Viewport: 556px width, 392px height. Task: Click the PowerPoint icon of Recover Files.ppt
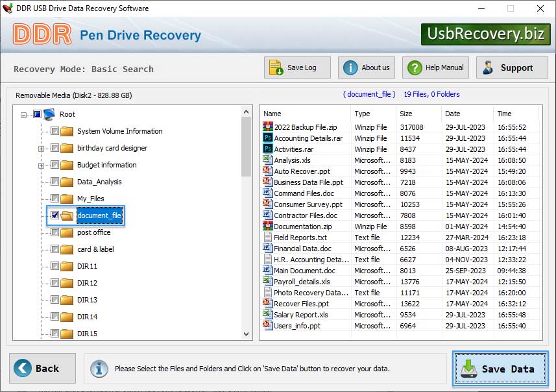(x=268, y=302)
